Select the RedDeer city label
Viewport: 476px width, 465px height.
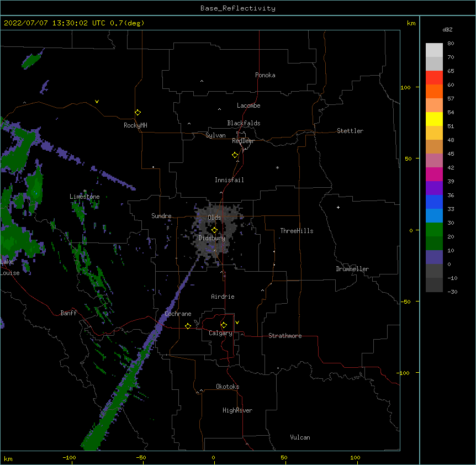243,141
